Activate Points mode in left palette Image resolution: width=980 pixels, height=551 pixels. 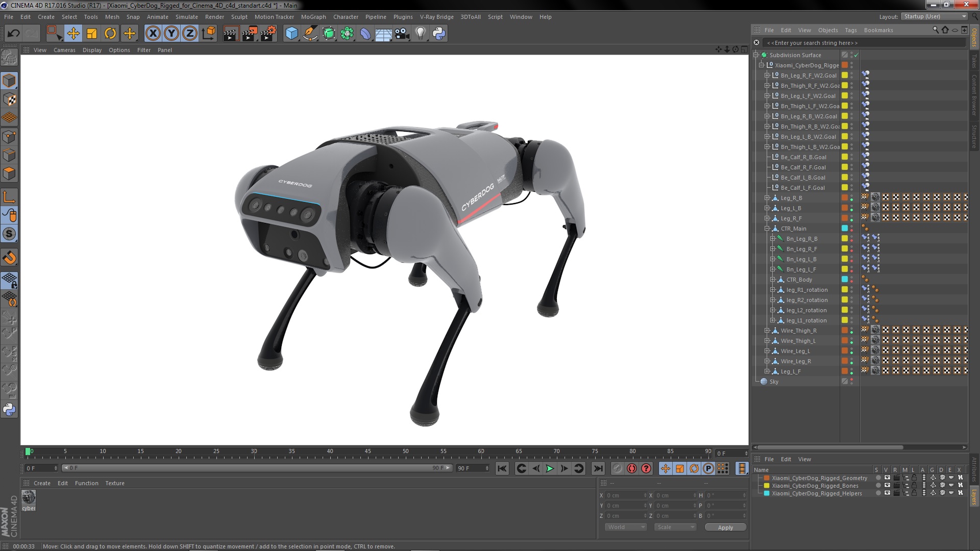tap(9, 136)
